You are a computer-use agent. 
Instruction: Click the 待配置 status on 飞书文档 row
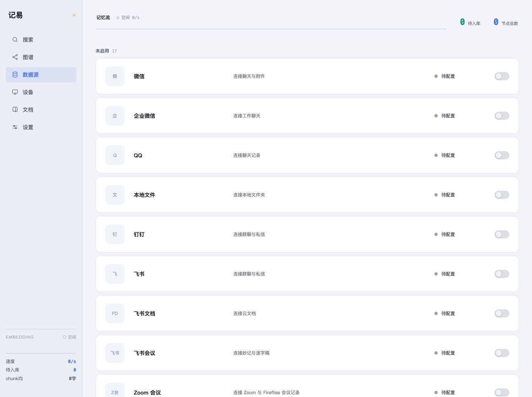(x=445, y=313)
